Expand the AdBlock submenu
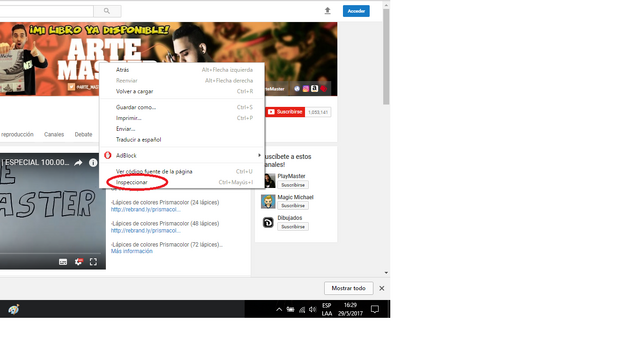This screenshot has height=360, width=640. [x=182, y=156]
